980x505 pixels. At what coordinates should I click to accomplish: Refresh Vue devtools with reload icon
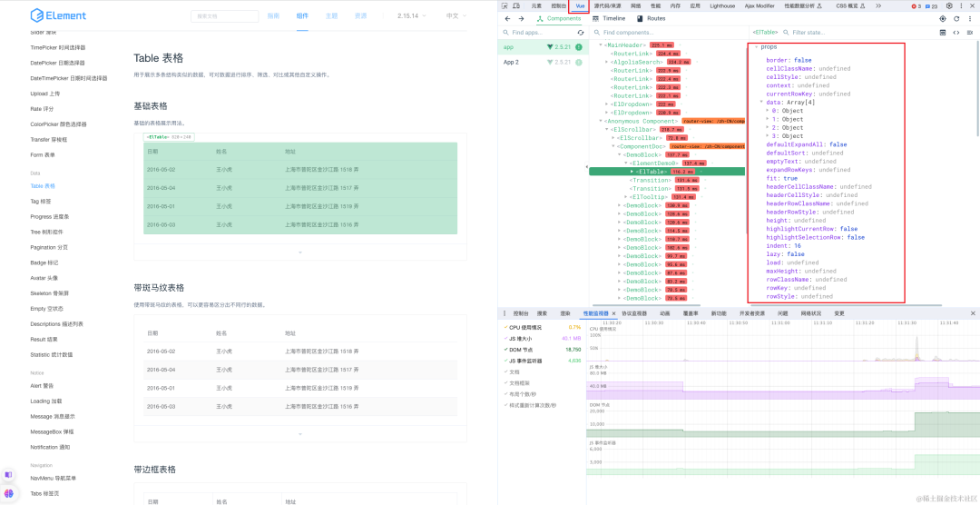coord(955,18)
